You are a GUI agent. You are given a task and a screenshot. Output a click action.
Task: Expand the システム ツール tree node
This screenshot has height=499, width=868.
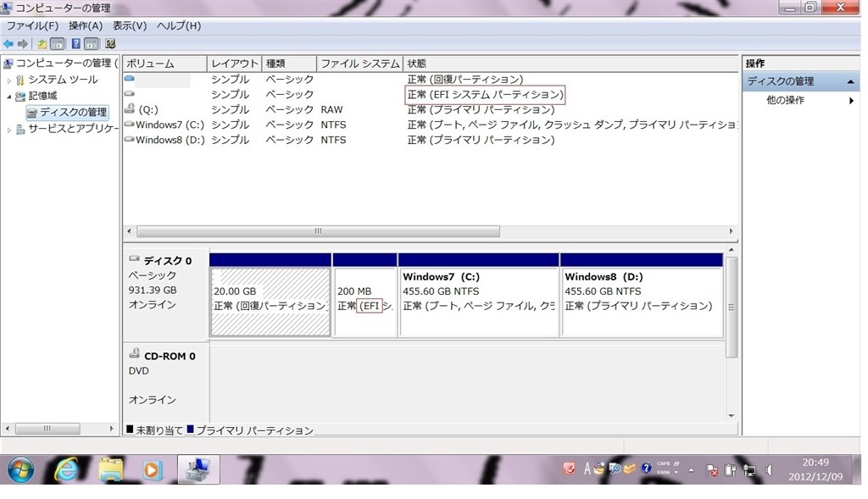click(x=8, y=80)
